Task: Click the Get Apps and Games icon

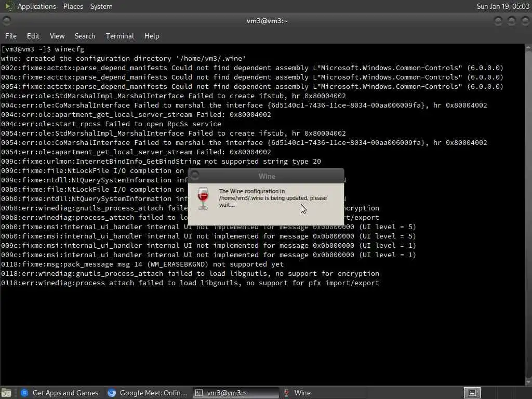Action: 24,393
